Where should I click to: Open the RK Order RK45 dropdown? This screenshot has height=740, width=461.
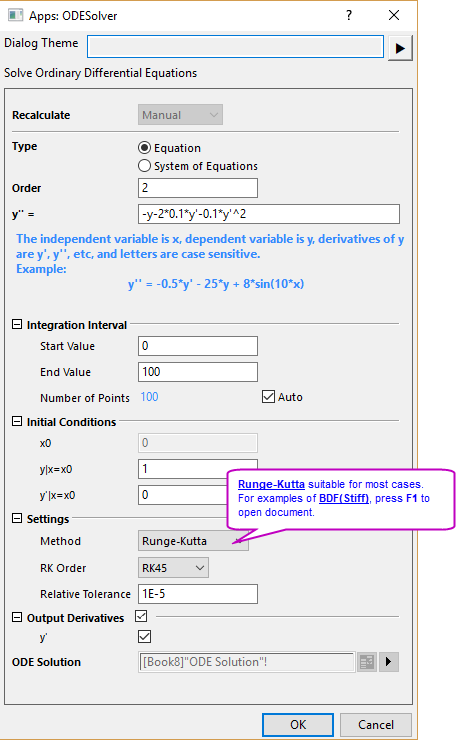(x=173, y=568)
